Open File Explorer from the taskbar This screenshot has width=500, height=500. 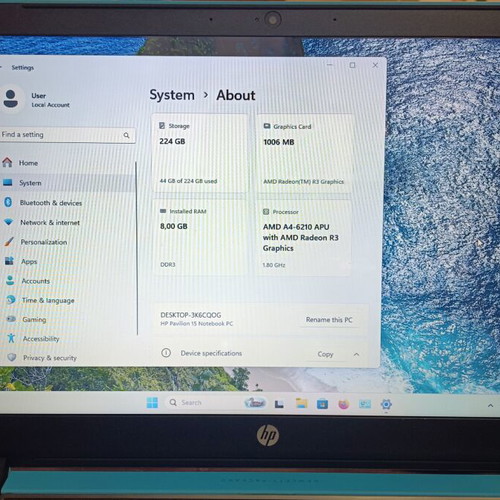point(302,403)
